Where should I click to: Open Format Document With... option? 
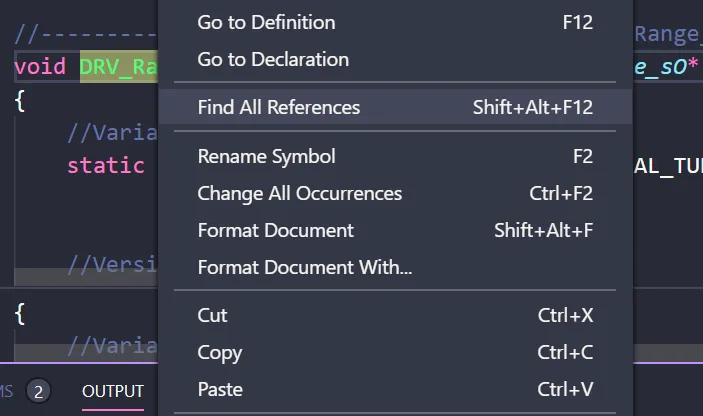(304, 267)
